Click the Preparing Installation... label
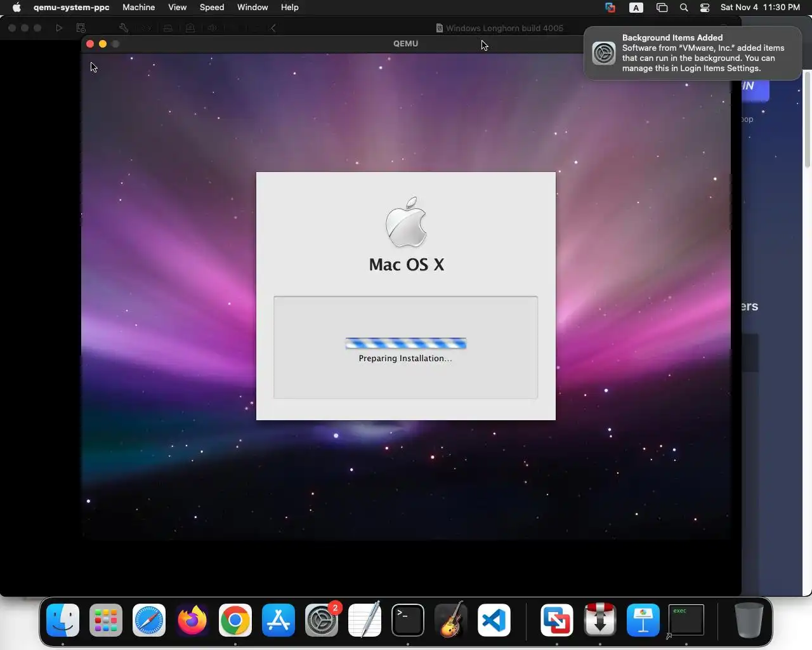Screen dimensions: 812x650 (405, 359)
